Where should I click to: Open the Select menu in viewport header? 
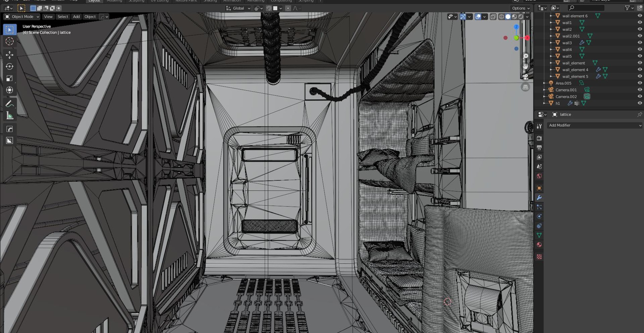[x=63, y=17]
